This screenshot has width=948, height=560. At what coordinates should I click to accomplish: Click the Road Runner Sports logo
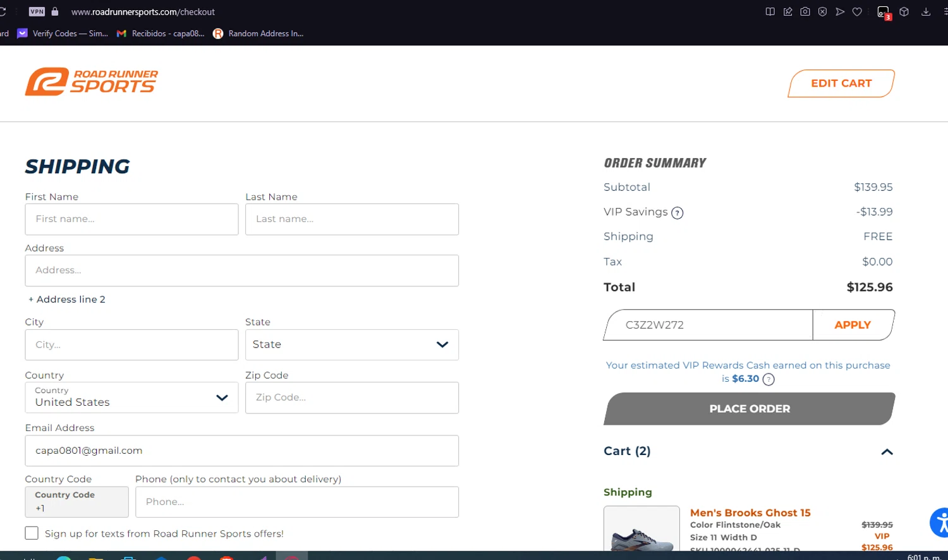click(92, 82)
